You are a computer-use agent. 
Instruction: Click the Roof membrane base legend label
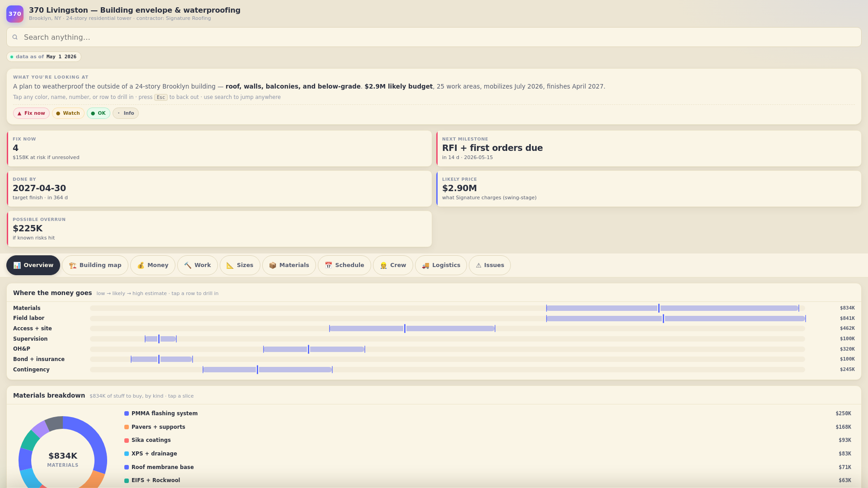(x=163, y=467)
